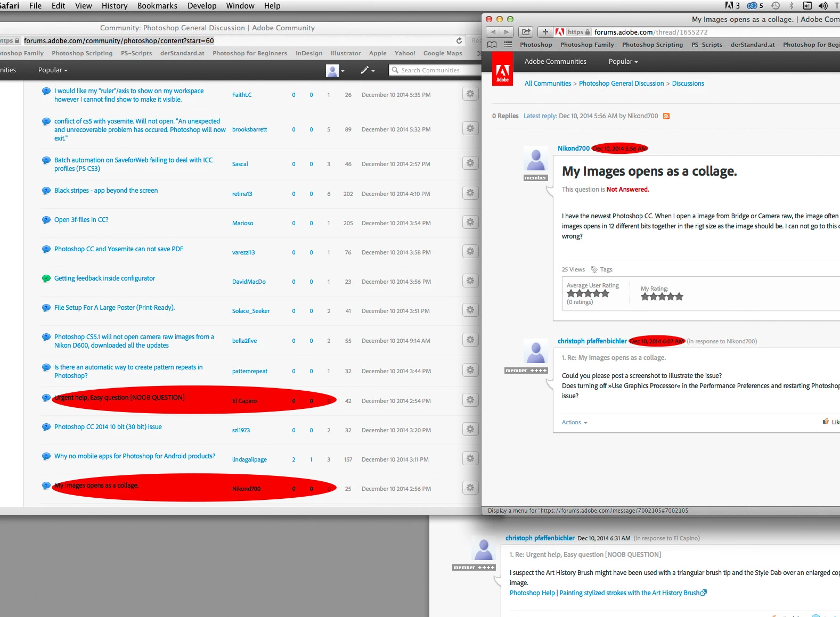Open the Black stripes - app beyond the screen thread
This screenshot has height=617, width=840.
(106, 191)
